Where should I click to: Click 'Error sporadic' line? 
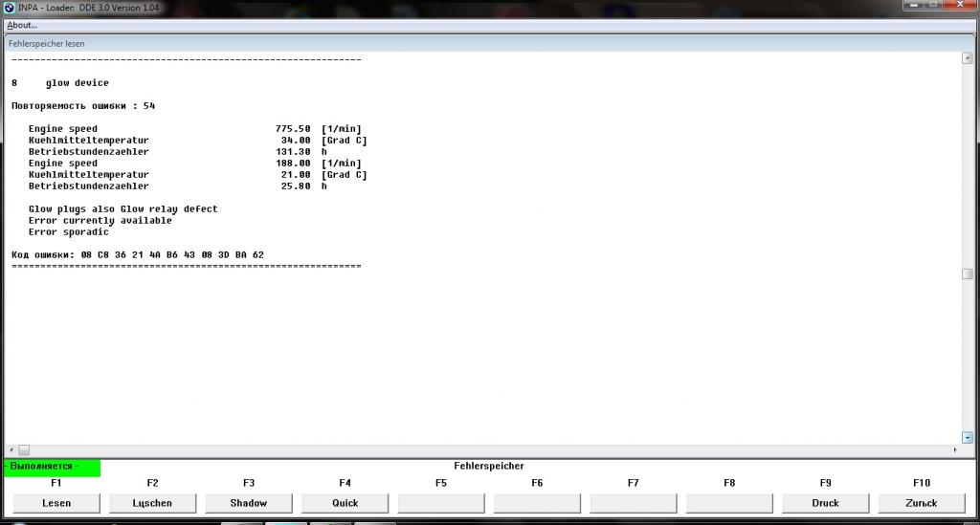[69, 232]
